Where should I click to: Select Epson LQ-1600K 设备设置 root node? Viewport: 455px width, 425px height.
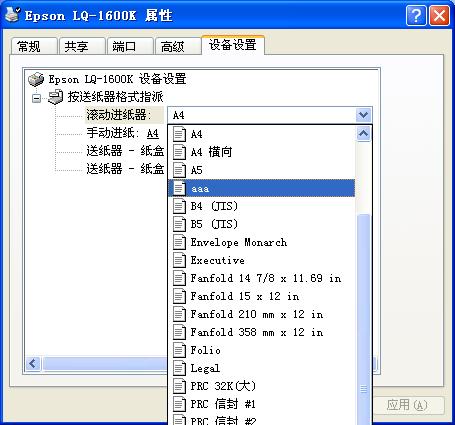(117, 79)
